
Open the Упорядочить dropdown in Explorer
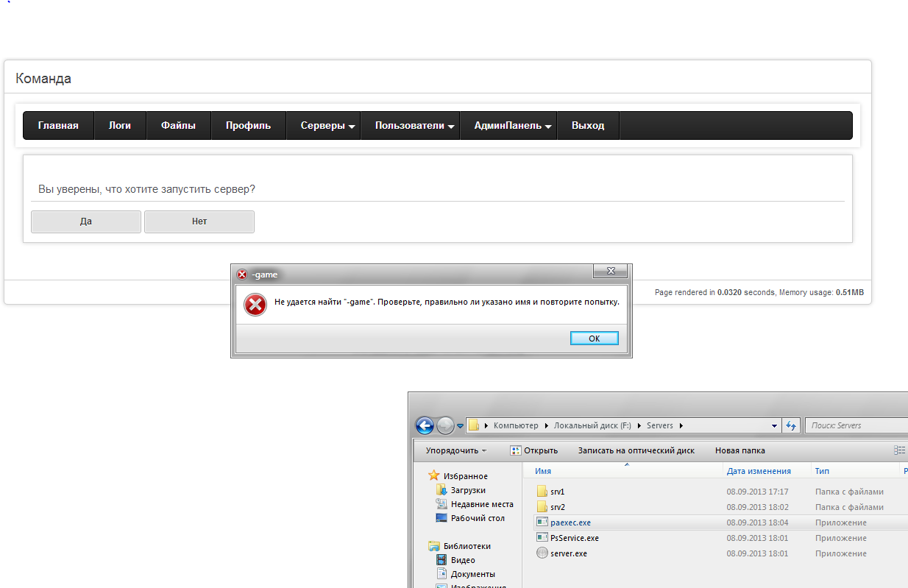click(456, 450)
